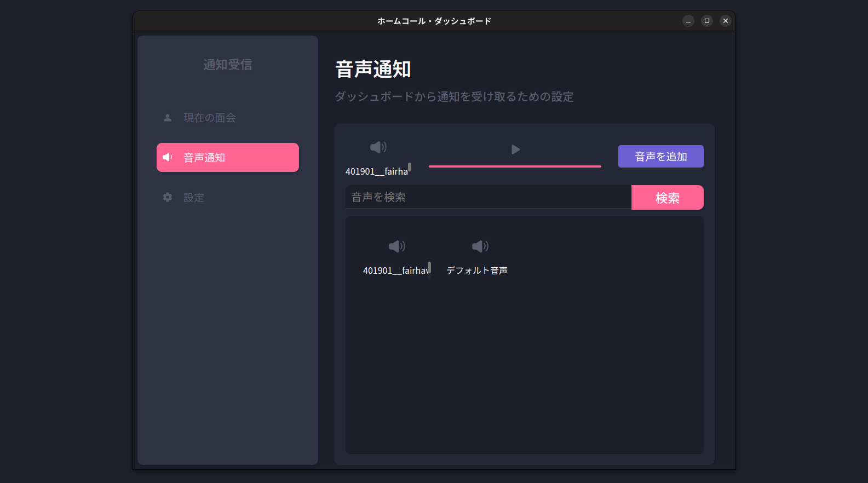Click the speaker icon in the 音声通知 sidebar item
This screenshot has width=868, height=483.
(168, 158)
